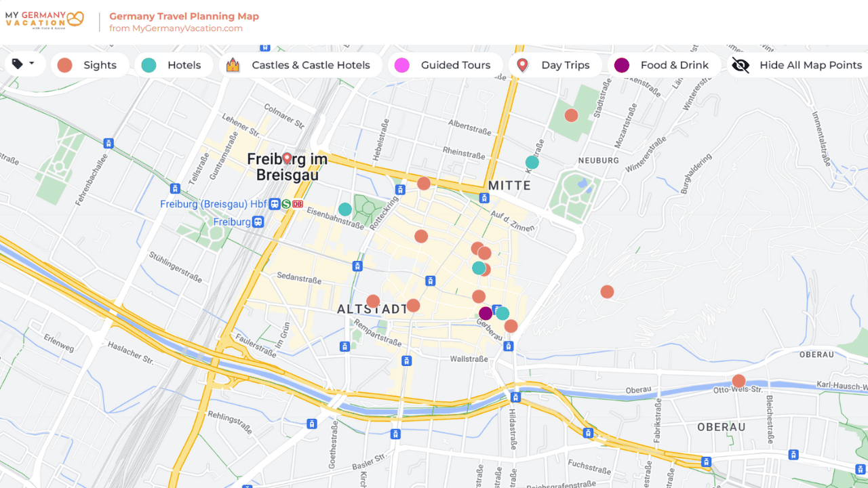Select Hotels marker on Eisenbahnstraße
Image resolution: width=868 pixels, height=488 pixels.
pos(345,209)
